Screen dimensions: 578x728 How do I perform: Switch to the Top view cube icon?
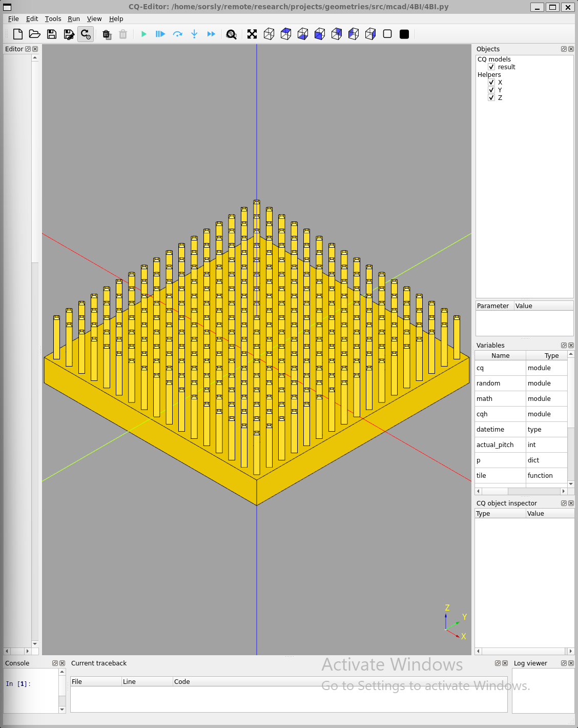(286, 34)
